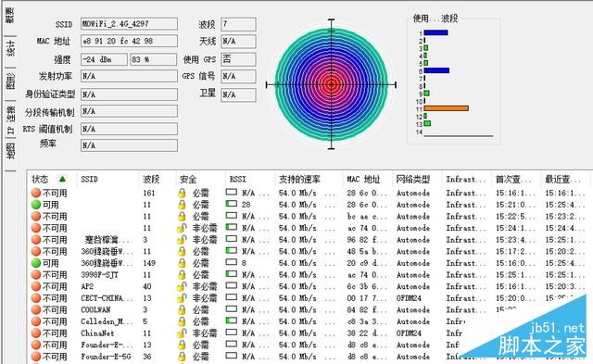Click RSSI signal bar in COOLWAN row
The width and height of the screenshot is (593, 364).
232,308
